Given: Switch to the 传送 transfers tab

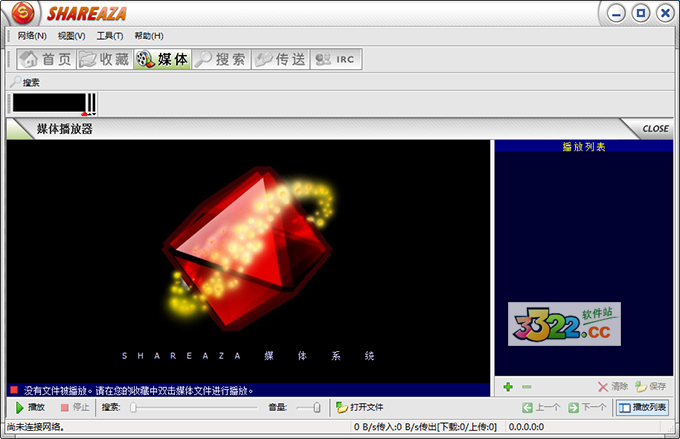Looking at the screenshot, I should [281, 59].
